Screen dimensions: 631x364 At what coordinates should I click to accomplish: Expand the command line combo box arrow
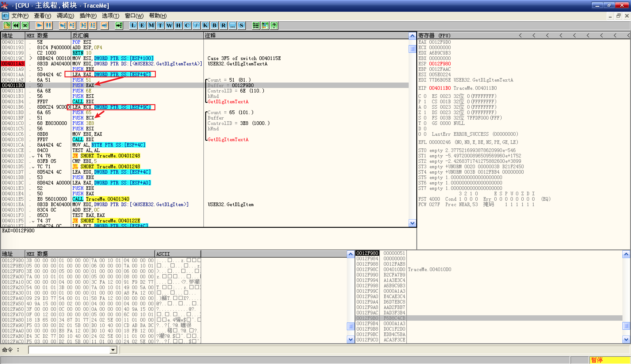point(113,350)
